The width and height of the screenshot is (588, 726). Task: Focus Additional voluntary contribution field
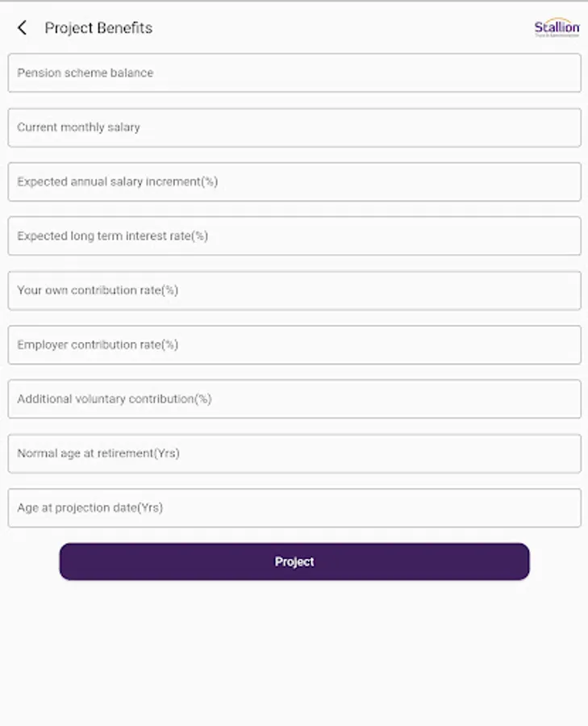coord(294,399)
